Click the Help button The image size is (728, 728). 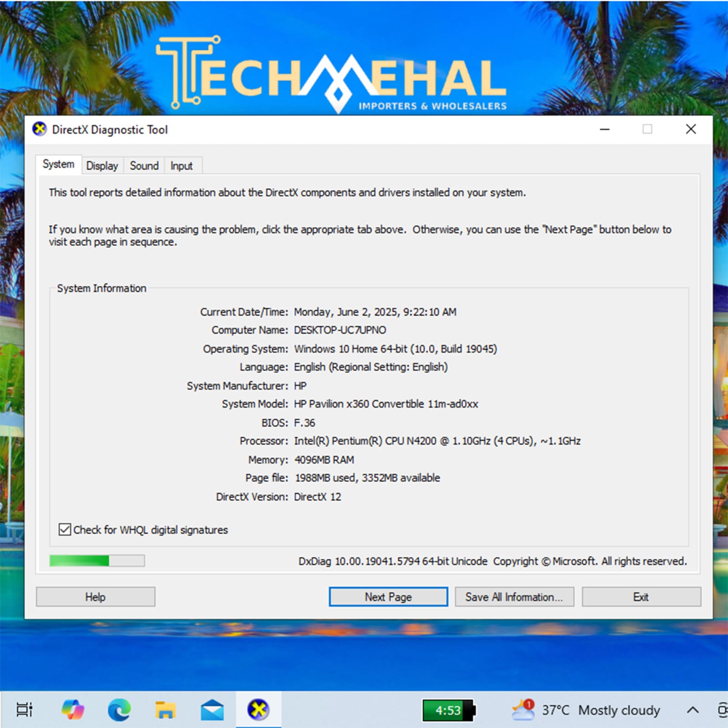click(x=96, y=597)
